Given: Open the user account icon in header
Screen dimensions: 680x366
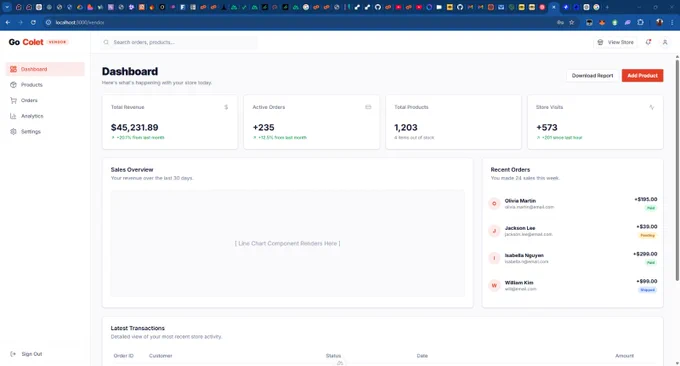Looking at the screenshot, I should click(665, 42).
